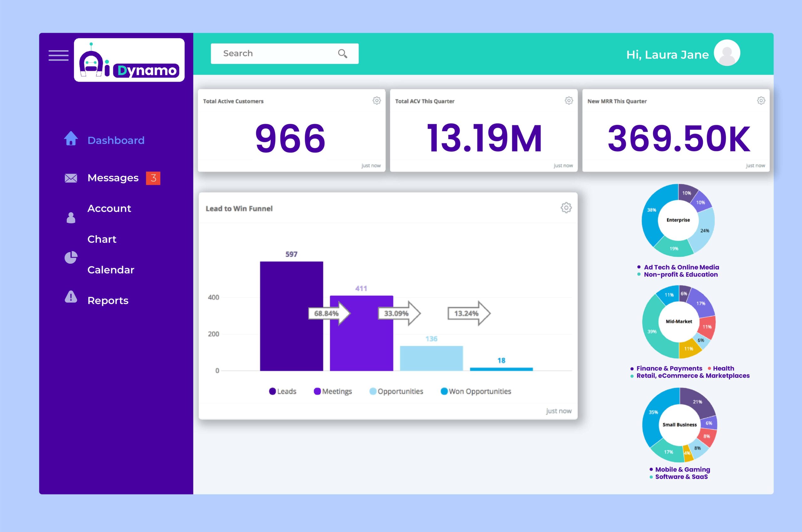Click the search magnifier icon

(342, 54)
